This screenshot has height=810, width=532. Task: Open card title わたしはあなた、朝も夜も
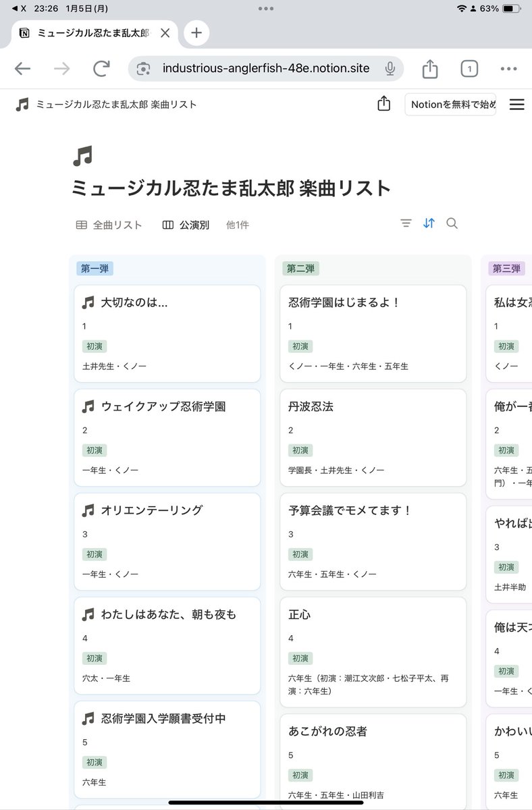[x=169, y=615]
